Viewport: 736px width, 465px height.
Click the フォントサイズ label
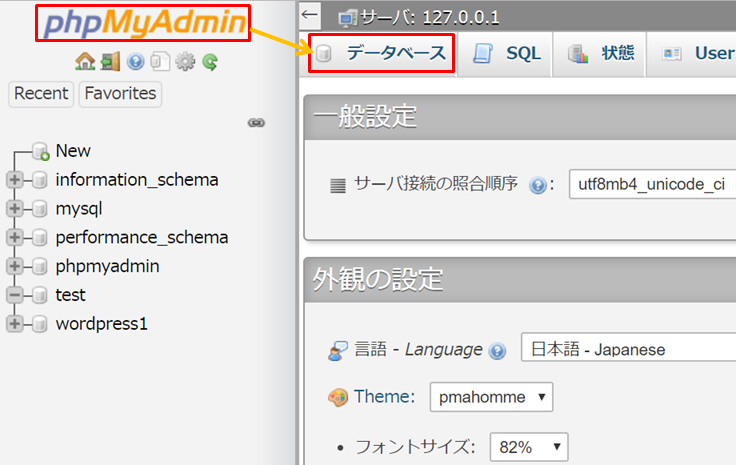pos(415,447)
